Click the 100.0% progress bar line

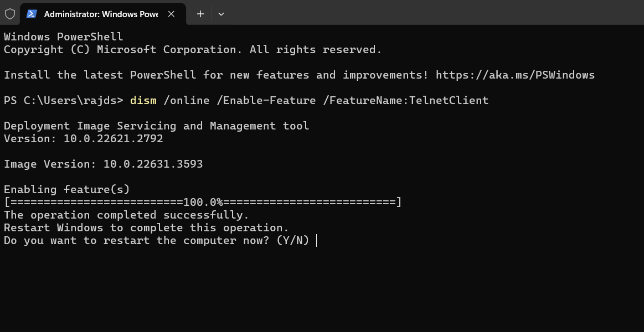coord(202,202)
